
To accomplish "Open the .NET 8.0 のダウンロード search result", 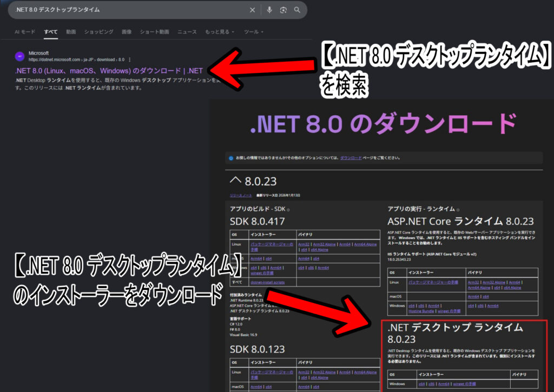I will (x=109, y=71).
